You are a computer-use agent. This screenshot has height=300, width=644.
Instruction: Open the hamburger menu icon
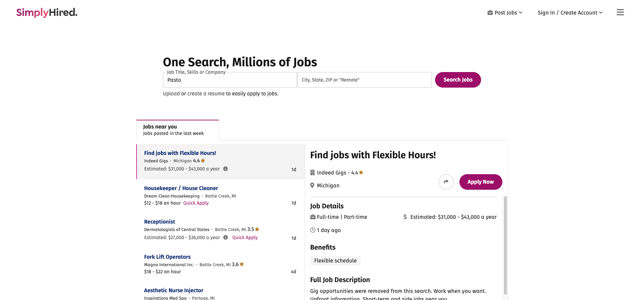pyautogui.click(x=620, y=13)
